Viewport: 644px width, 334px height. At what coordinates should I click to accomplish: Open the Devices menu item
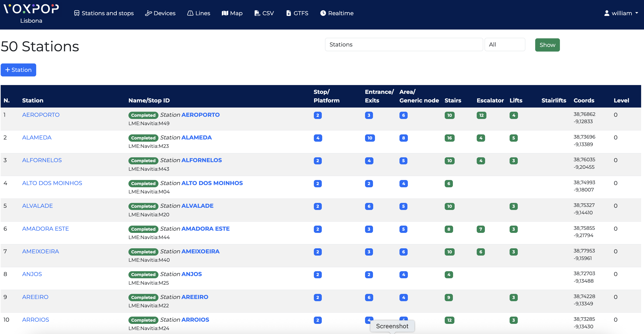(x=164, y=13)
